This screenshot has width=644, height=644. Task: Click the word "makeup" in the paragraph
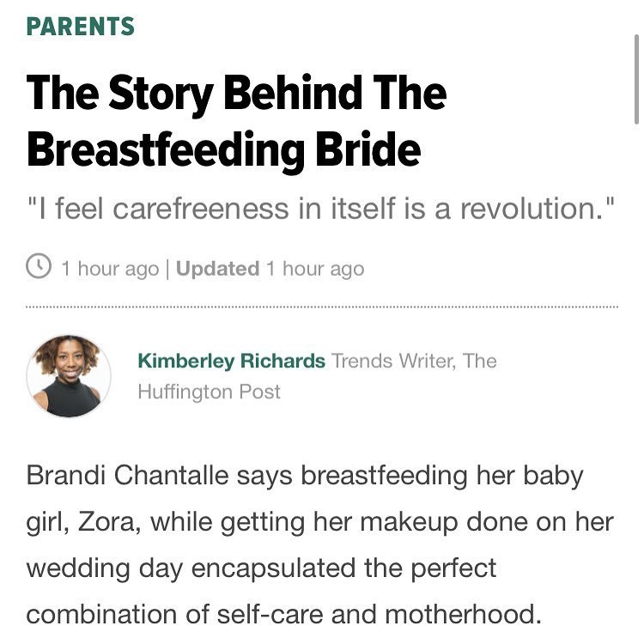pyautogui.click(x=437, y=522)
